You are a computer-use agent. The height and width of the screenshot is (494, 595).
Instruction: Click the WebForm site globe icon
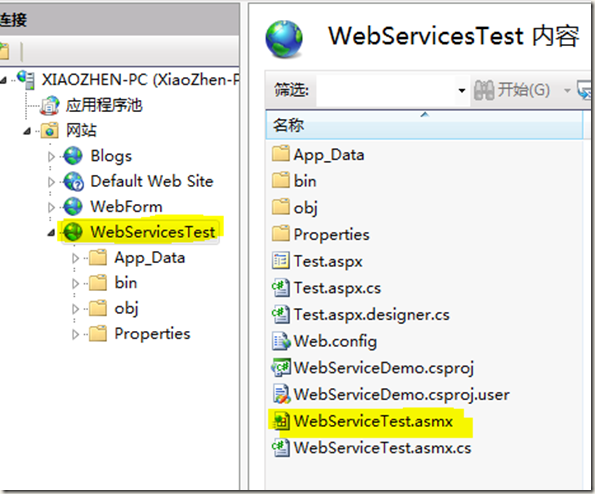click(73, 207)
